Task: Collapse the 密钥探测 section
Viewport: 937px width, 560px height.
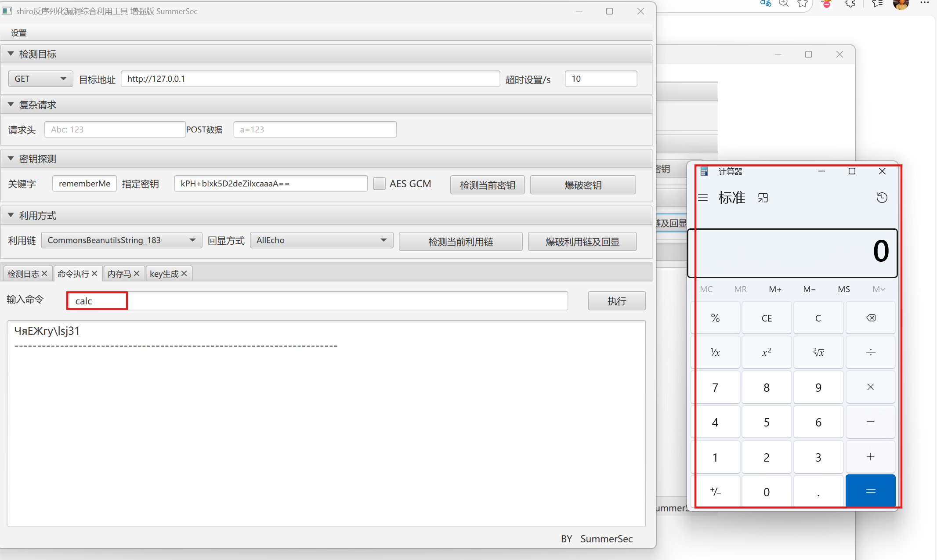Action: pos(11,159)
